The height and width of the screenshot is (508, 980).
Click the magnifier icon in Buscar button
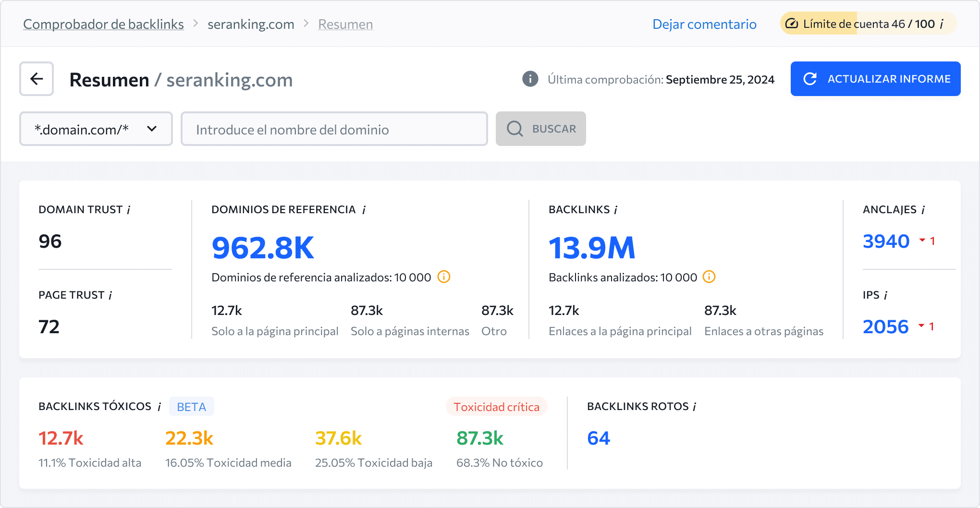click(x=514, y=129)
